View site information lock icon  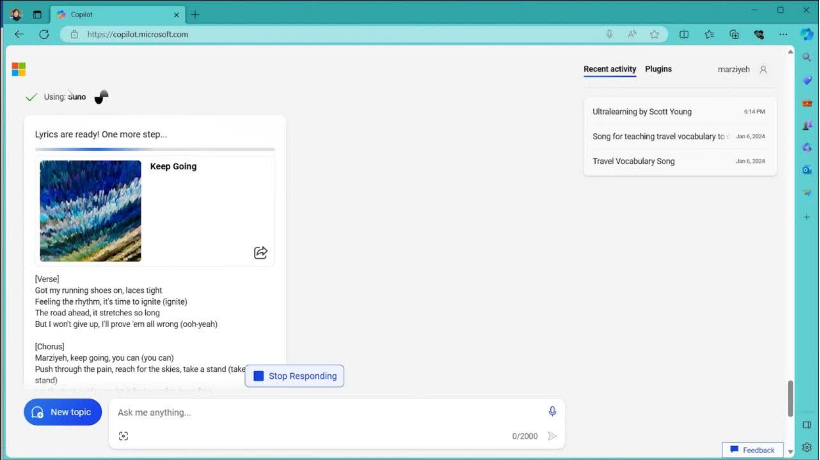(x=74, y=34)
